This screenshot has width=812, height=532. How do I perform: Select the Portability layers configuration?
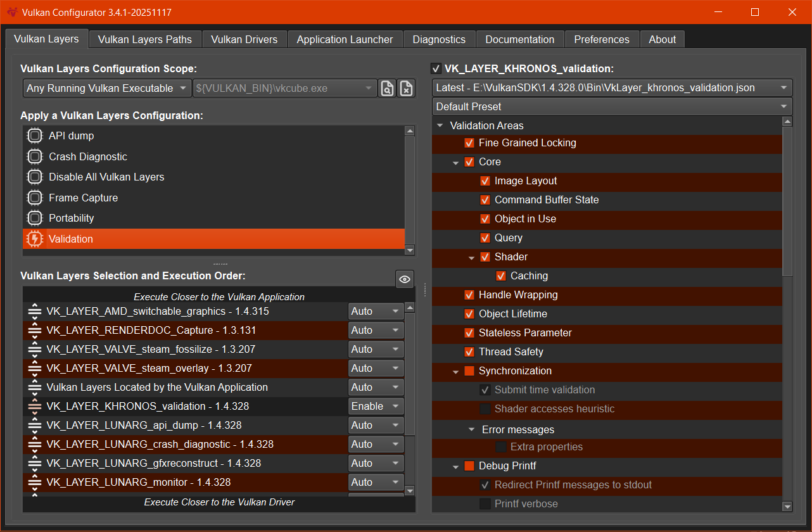pyautogui.click(x=71, y=218)
